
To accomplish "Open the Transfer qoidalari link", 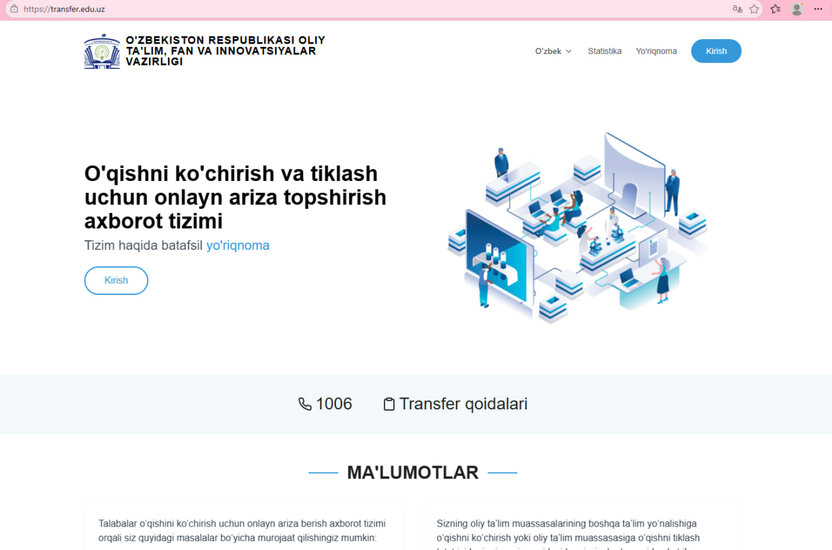I will coord(463,404).
